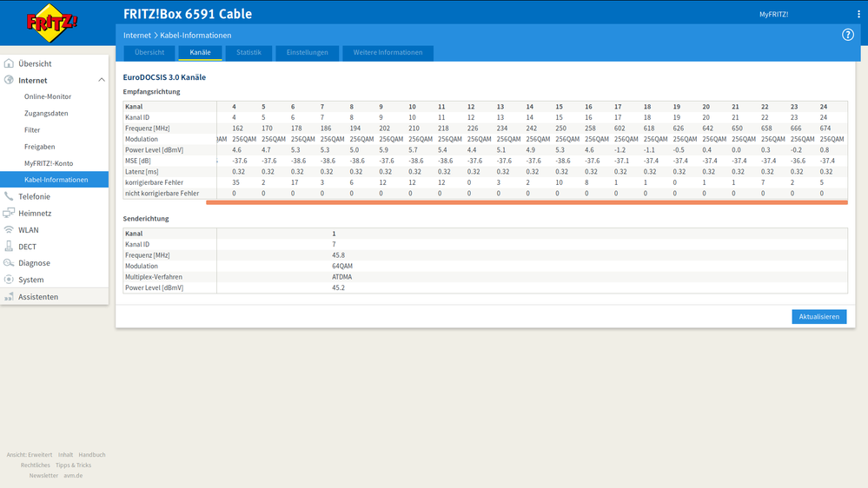This screenshot has width=868, height=488.
Task: Click upstream frequency value 45.8
Action: 338,255
